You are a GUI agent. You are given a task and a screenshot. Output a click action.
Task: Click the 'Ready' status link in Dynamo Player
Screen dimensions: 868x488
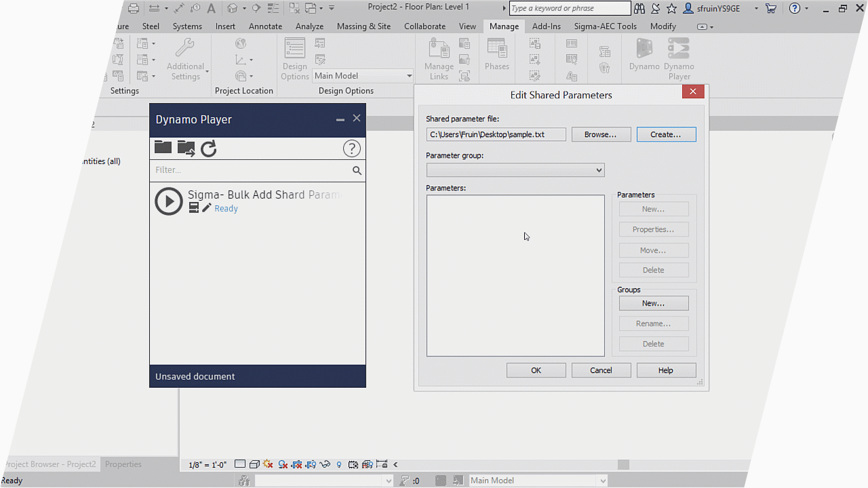[226, 209]
